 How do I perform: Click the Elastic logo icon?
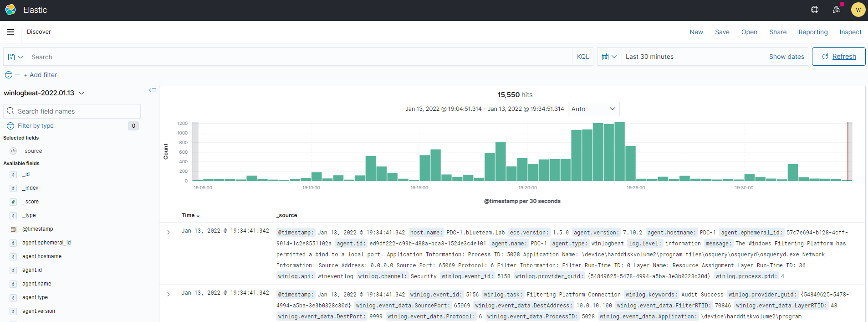(x=10, y=10)
